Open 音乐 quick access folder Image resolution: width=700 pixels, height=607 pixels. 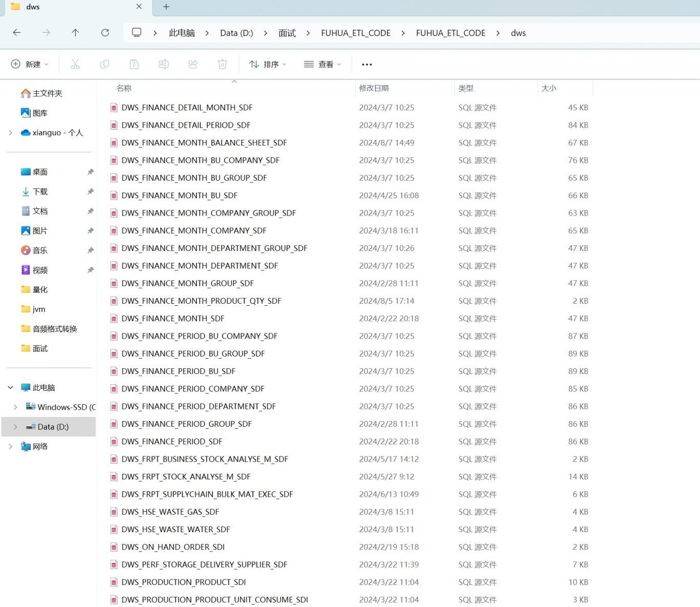coord(34,250)
